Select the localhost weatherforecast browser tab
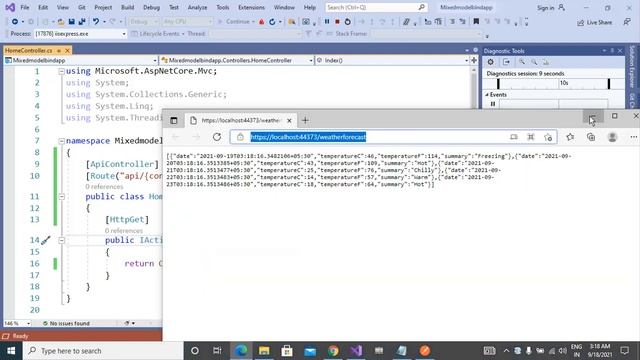Image resolution: width=640 pixels, height=360 pixels. 241,120
